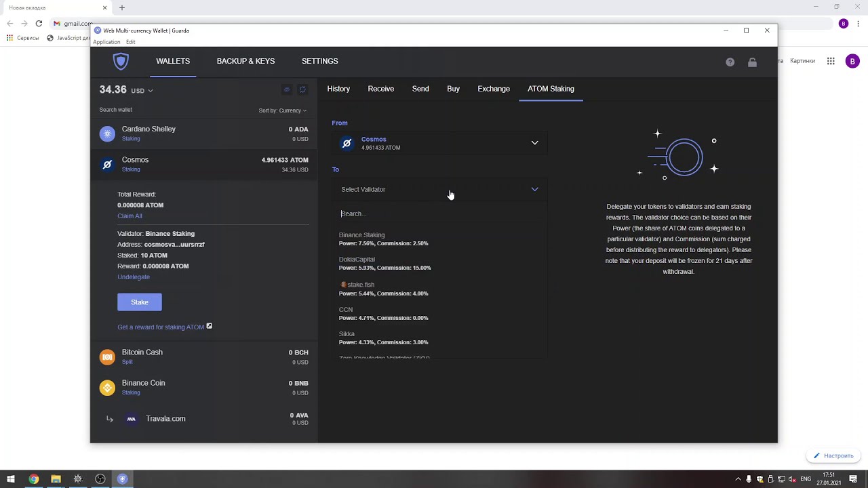Switch to Exchange tab
Image resolution: width=868 pixels, height=488 pixels.
click(x=494, y=89)
